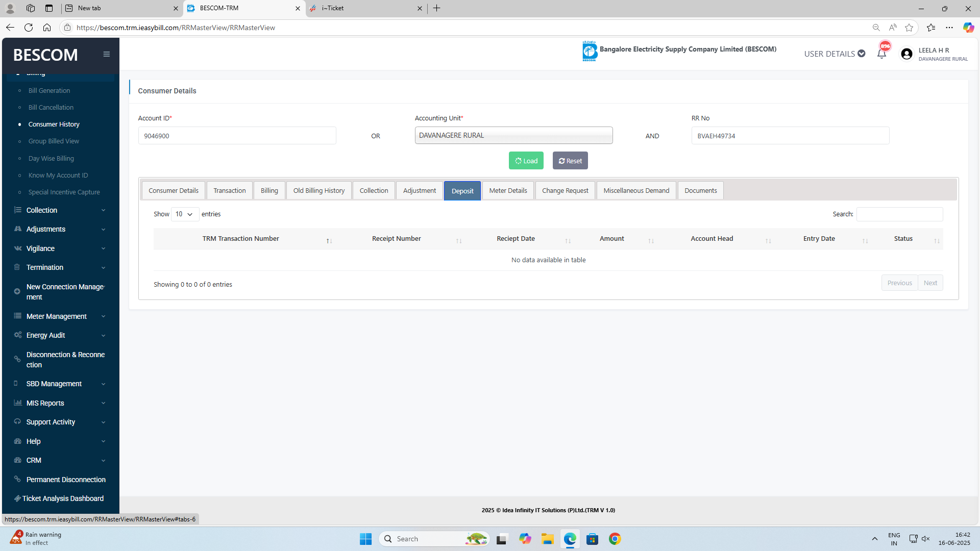Image resolution: width=980 pixels, height=551 pixels.
Task: Open the USER DETAILS dropdown
Action: [835, 54]
